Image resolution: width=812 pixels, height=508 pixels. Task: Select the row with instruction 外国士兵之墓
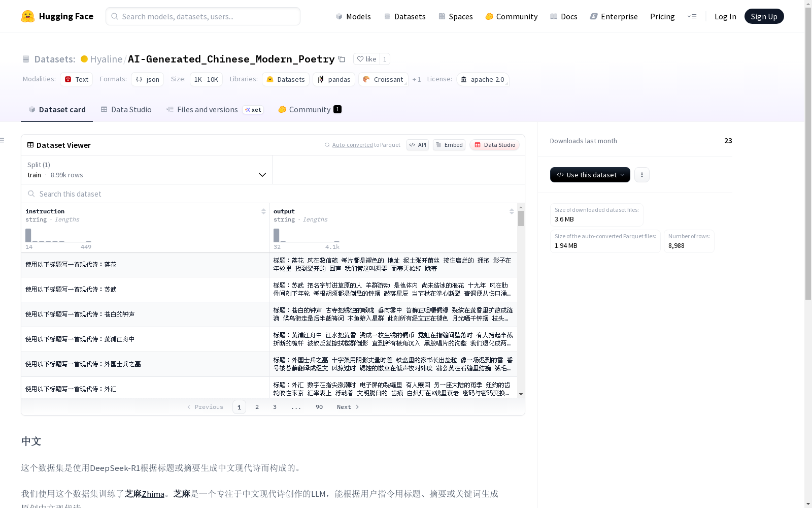(x=269, y=364)
